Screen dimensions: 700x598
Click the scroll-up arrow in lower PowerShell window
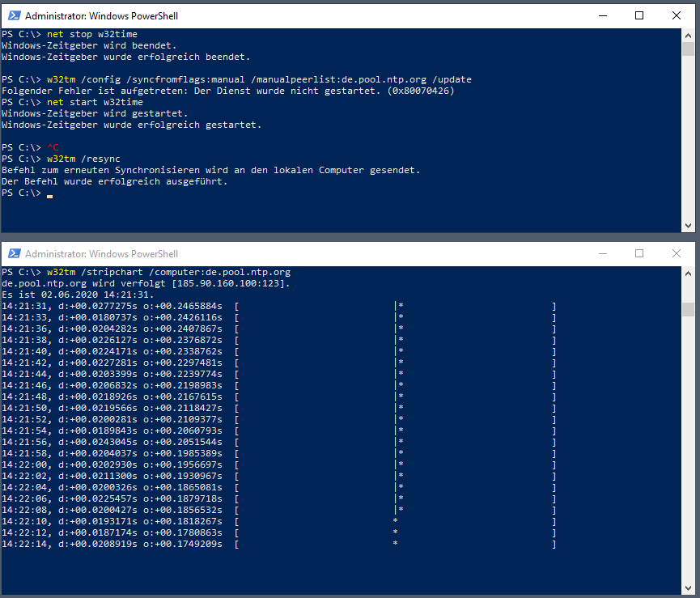tap(688, 274)
